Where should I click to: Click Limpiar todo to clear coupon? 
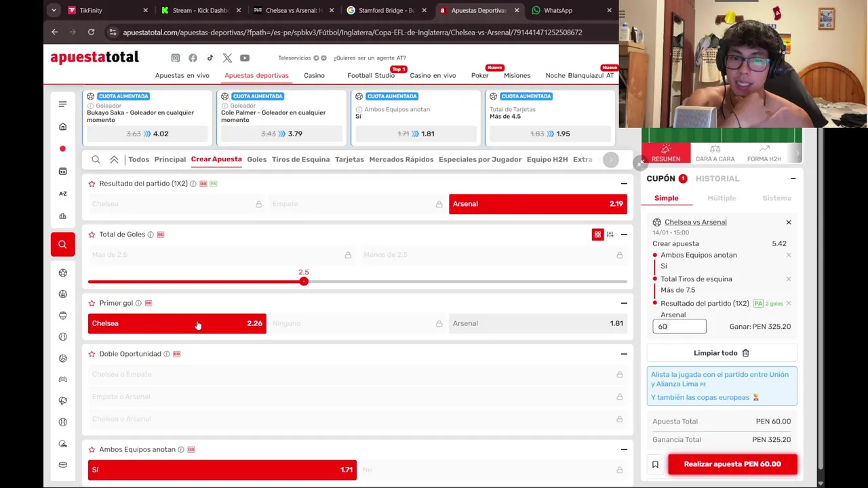coord(722,353)
